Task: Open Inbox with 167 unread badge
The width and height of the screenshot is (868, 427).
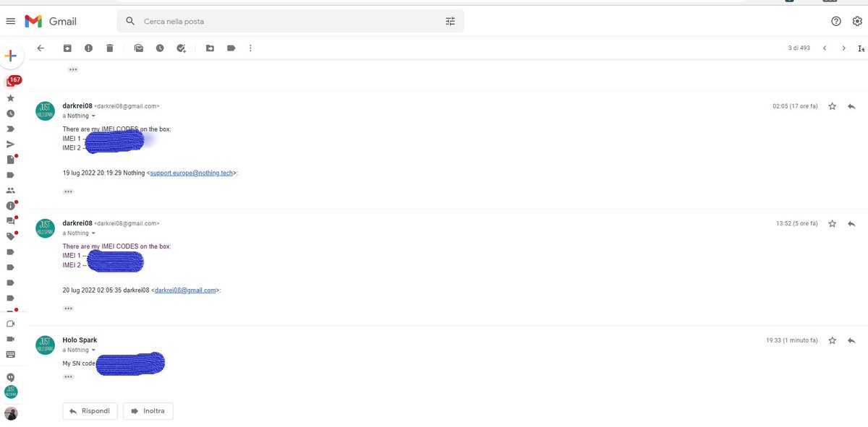Action: (12, 81)
